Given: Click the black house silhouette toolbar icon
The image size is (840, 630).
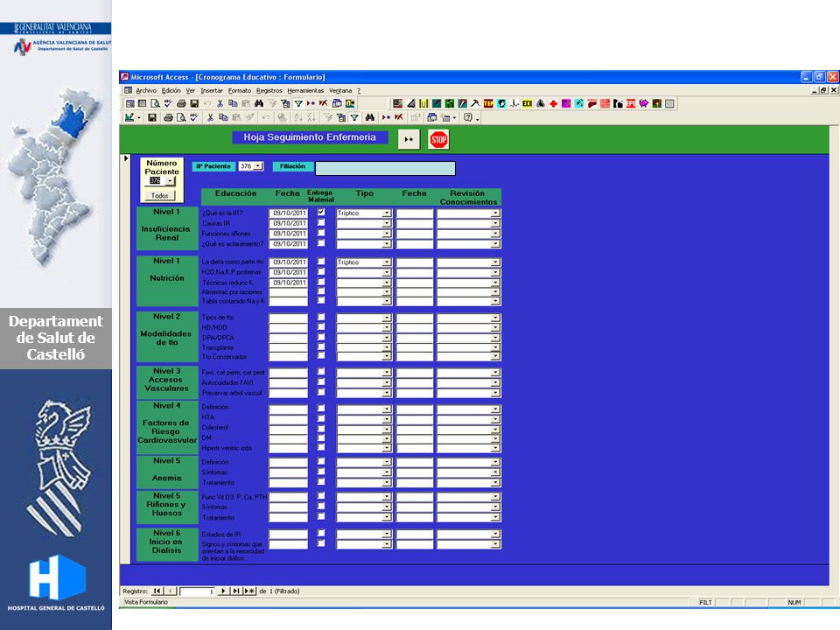Looking at the screenshot, I should pyautogui.click(x=619, y=103).
